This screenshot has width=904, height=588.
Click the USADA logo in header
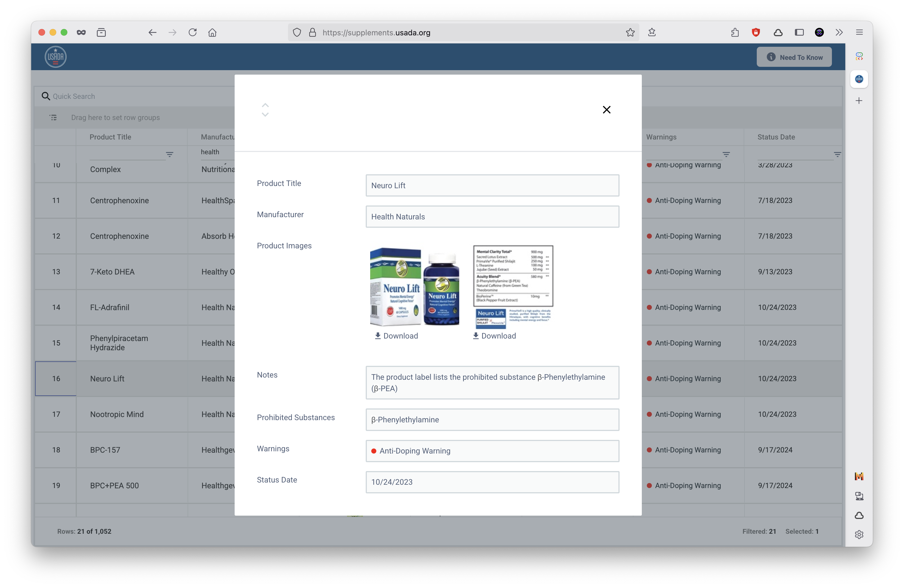[x=55, y=57]
